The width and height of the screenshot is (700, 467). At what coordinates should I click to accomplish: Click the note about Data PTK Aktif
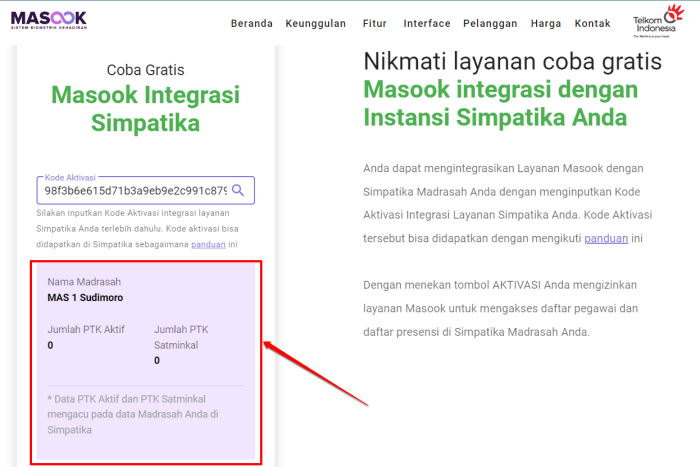pyautogui.click(x=133, y=414)
